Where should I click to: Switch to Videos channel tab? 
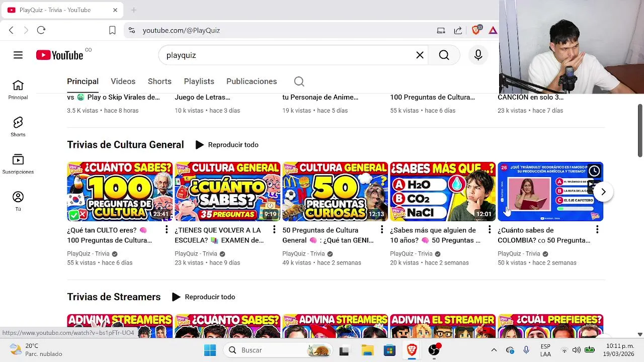coord(123,81)
